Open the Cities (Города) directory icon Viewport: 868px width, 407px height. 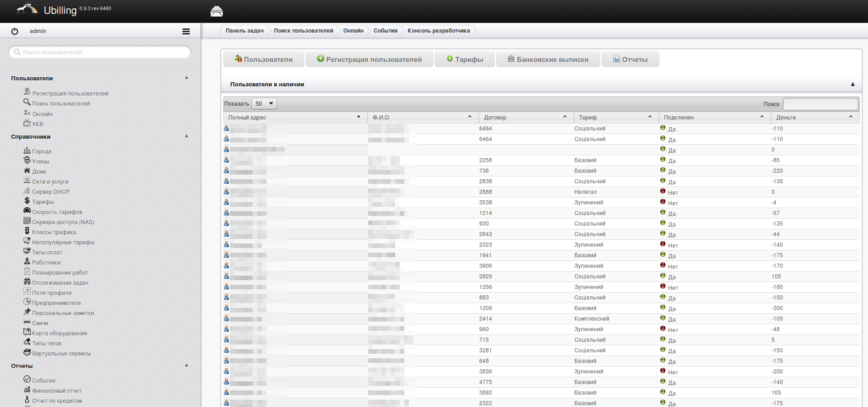(x=27, y=151)
